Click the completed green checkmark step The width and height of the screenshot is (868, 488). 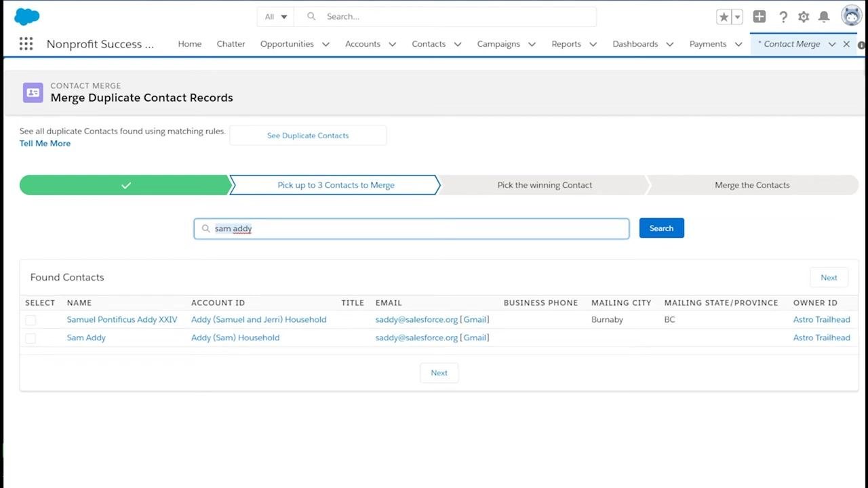pyautogui.click(x=126, y=185)
